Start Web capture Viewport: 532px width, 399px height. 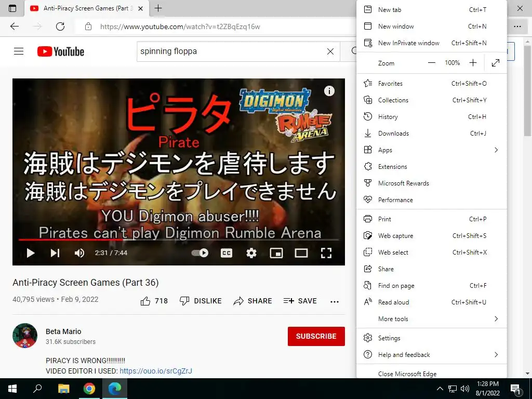(432, 236)
